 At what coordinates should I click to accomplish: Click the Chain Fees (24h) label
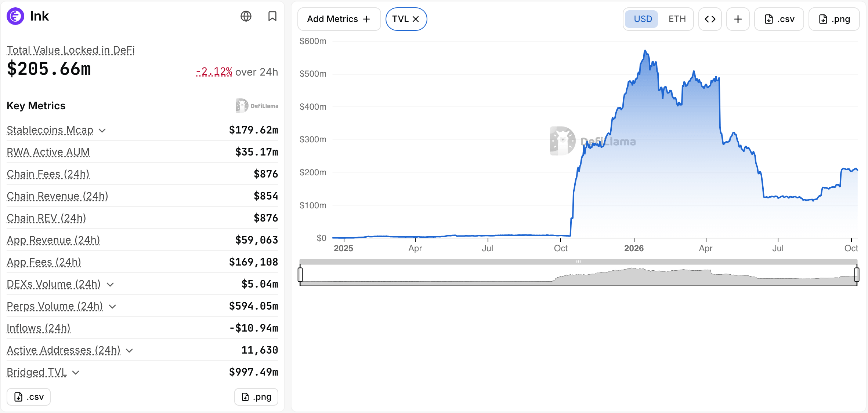click(48, 174)
